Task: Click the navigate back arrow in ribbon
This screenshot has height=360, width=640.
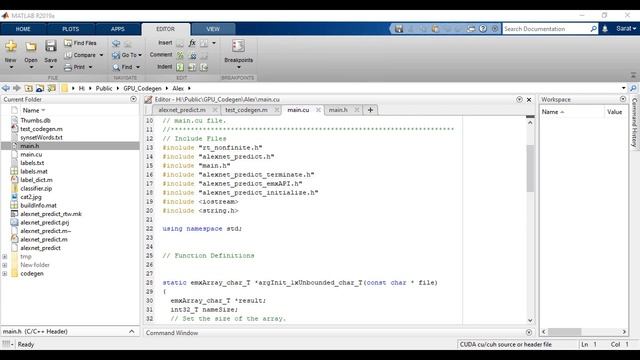Action: (116, 43)
